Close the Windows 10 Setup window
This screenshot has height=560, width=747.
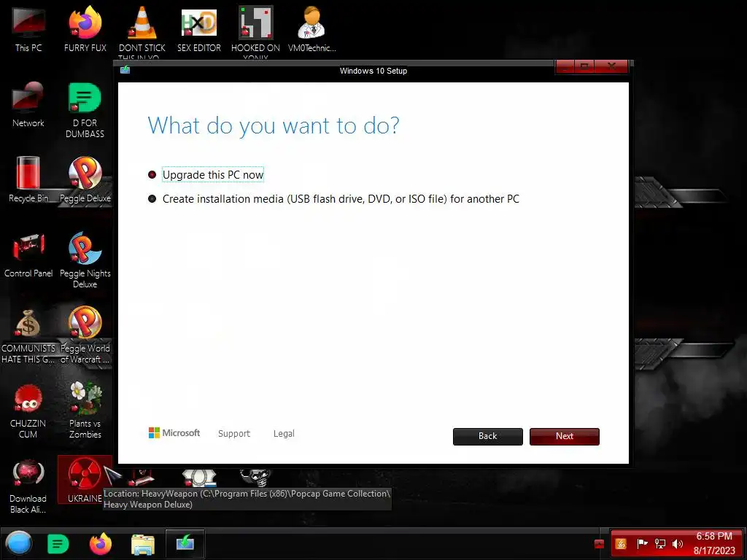tap(612, 66)
